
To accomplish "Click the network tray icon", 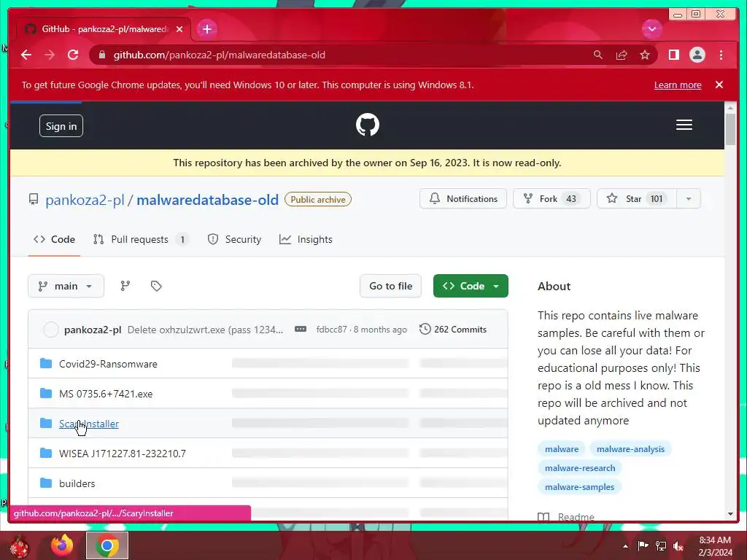I will click(x=661, y=545).
